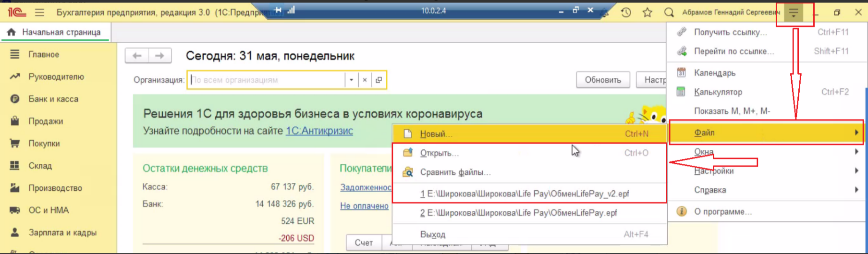Expand the Настройки submenu arrow
Image resolution: width=868 pixels, height=254 pixels.
click(x=856, y=170)
